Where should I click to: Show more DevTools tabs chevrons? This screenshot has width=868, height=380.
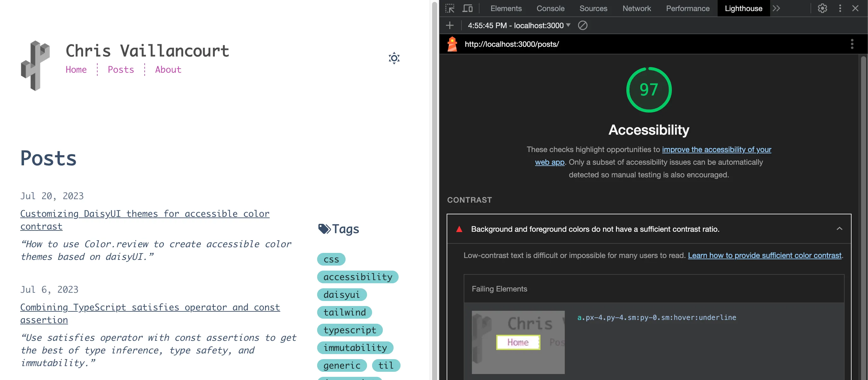[x=776, y=9]
